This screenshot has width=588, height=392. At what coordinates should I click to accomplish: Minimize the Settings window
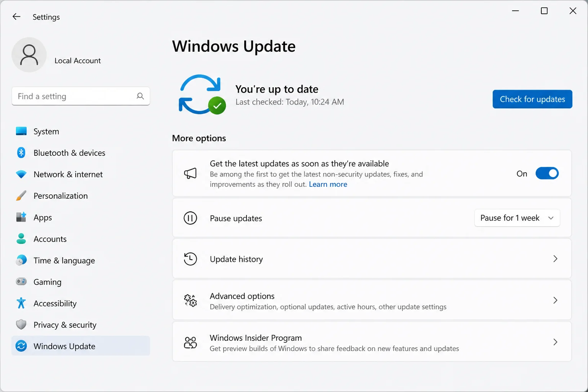(516, 11)
